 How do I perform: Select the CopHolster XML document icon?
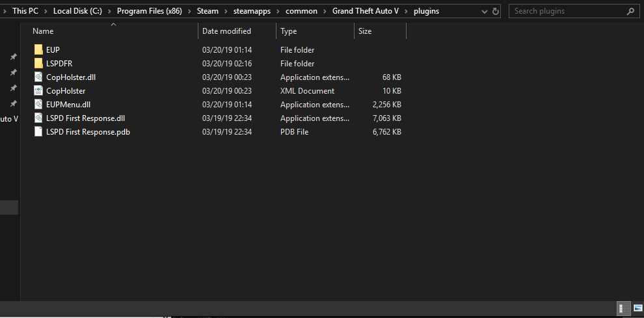(x=38, y=91)
